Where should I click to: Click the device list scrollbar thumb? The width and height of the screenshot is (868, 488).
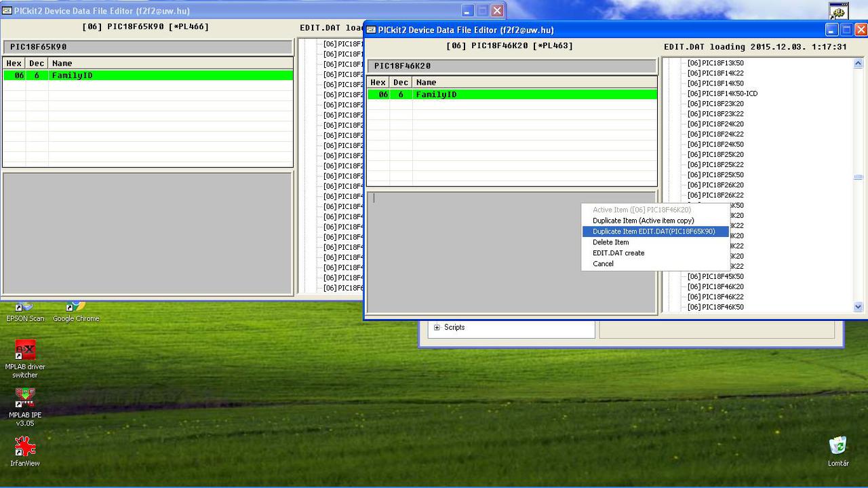[858, 177]
